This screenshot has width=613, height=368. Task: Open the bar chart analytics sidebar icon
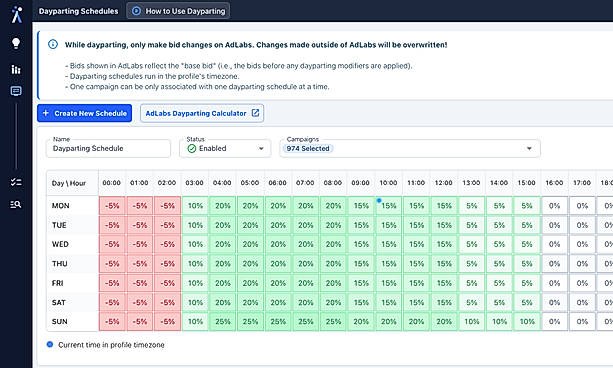click(x=16, y=69)
